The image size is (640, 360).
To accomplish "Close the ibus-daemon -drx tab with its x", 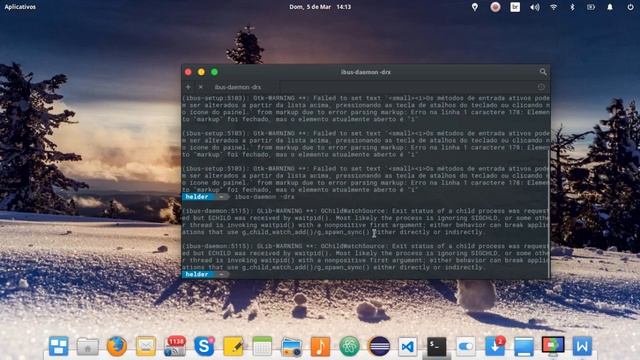I will click(x=201, y=87).
